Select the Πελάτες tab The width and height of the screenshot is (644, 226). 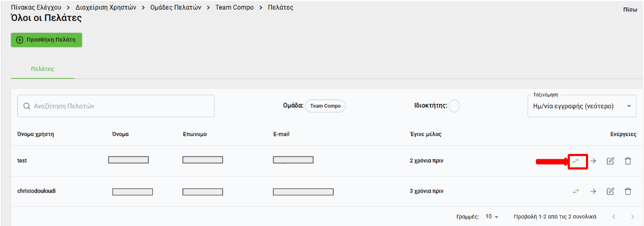[42, 69]
